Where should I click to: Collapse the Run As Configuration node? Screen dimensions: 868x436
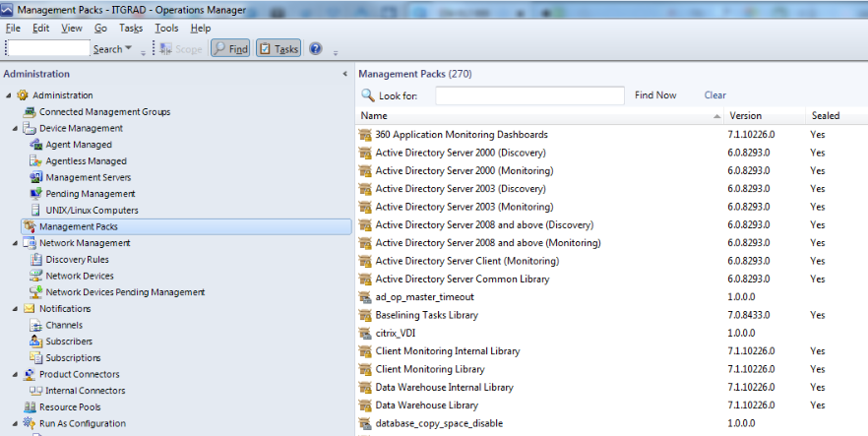(16, 424)
